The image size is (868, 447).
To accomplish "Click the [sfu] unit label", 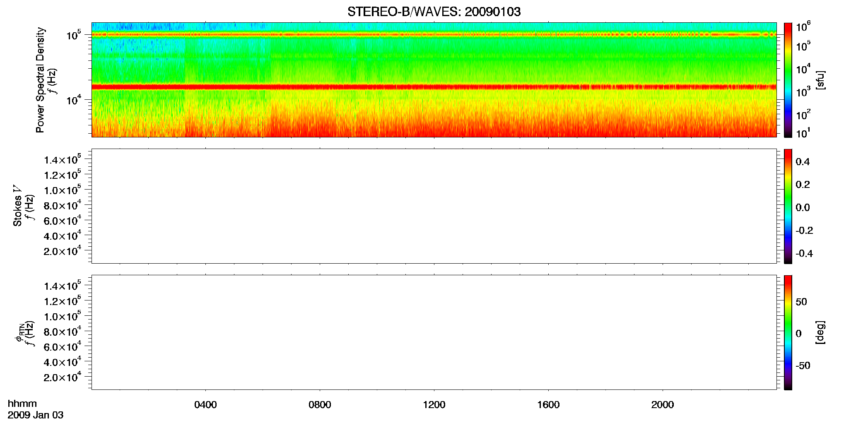I will (x=820, y=80).
